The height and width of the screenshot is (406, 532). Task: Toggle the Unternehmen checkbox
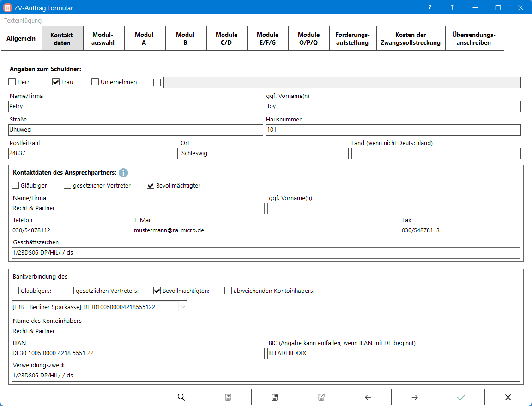(95, 82)
